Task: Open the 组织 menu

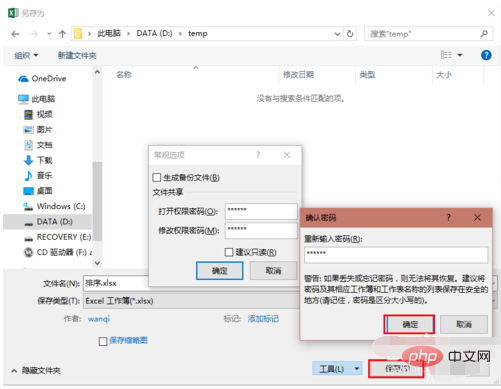Action: [26, 55]
